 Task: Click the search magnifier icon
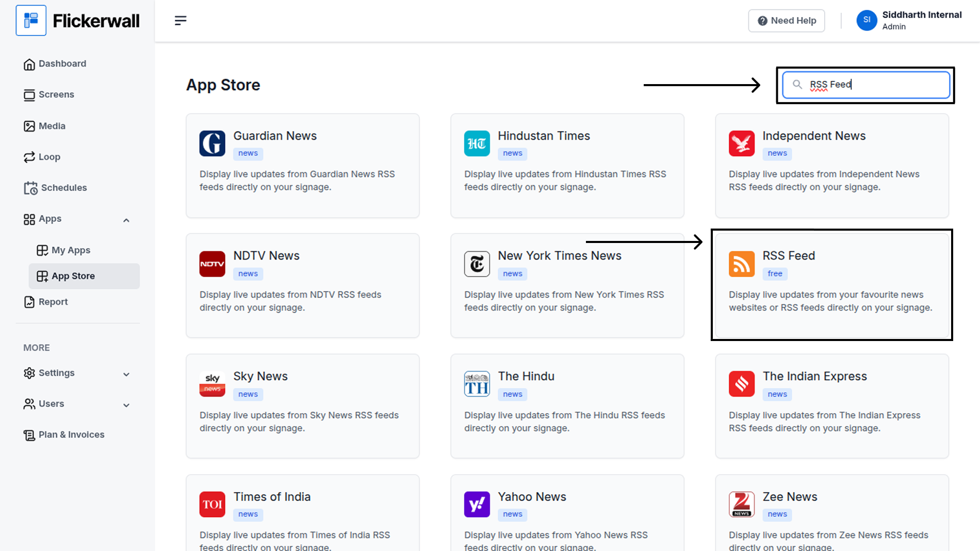797,84
